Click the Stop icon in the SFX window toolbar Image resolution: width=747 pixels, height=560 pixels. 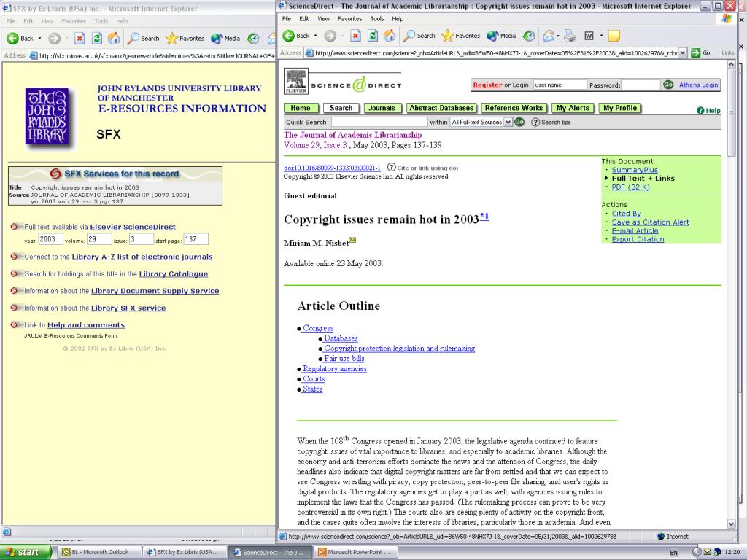pos(80,39)
